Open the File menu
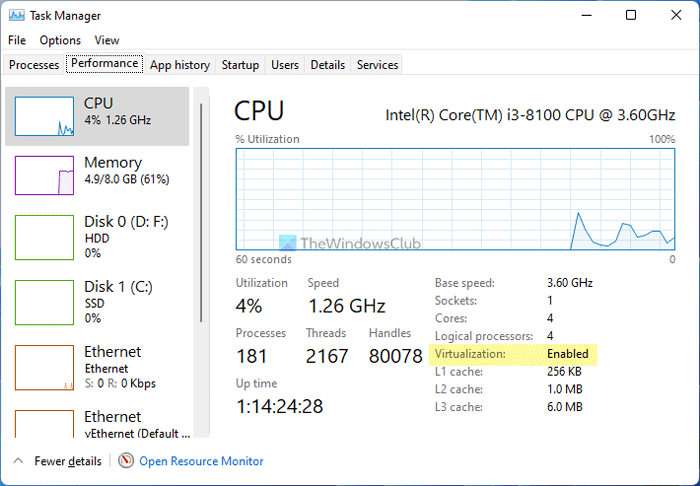The width and height of the screenshot is (700, 486). (17, 40)
